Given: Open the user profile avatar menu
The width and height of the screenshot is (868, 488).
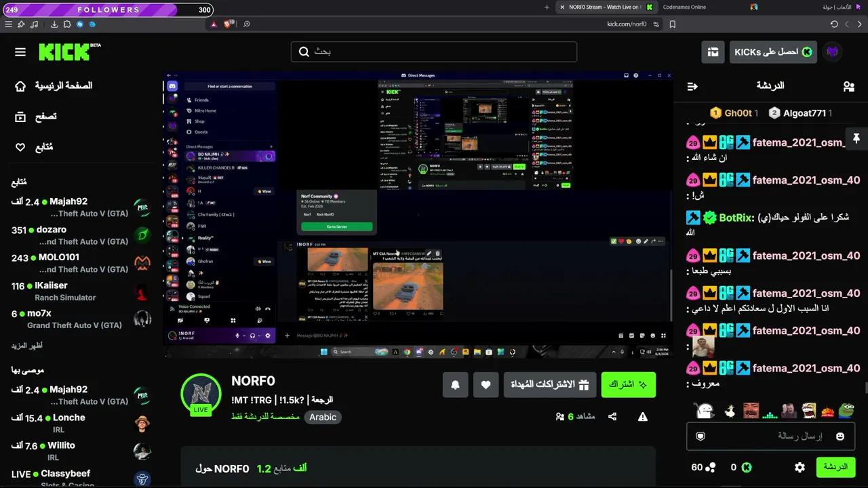Looking at the screenshot, I should pyautogui.click(x=832, y=52).
